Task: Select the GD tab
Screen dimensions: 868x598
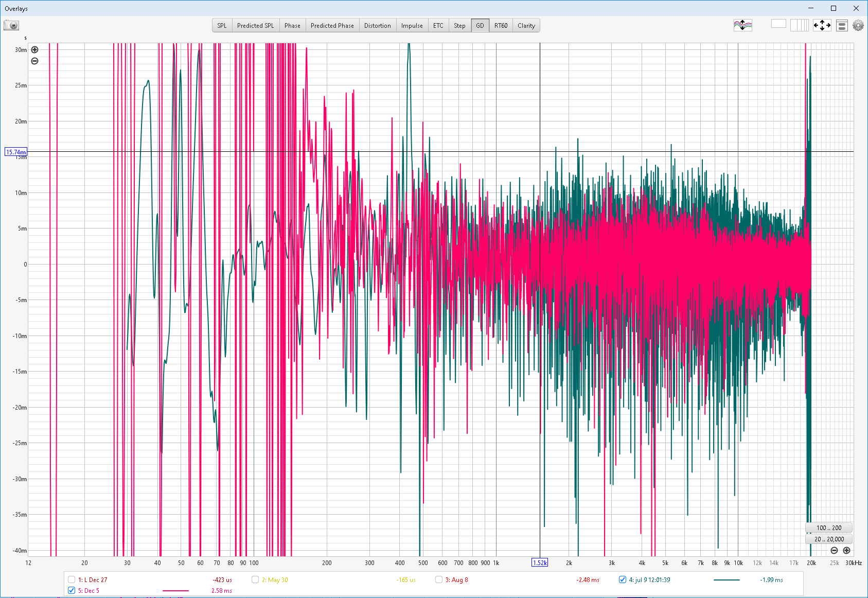Action: [x=480, y=26]
